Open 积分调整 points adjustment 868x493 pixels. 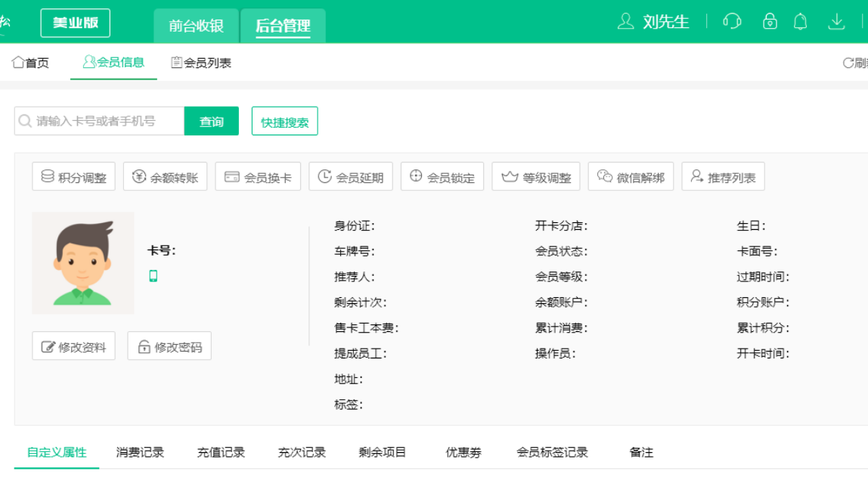tap(74, 177)
